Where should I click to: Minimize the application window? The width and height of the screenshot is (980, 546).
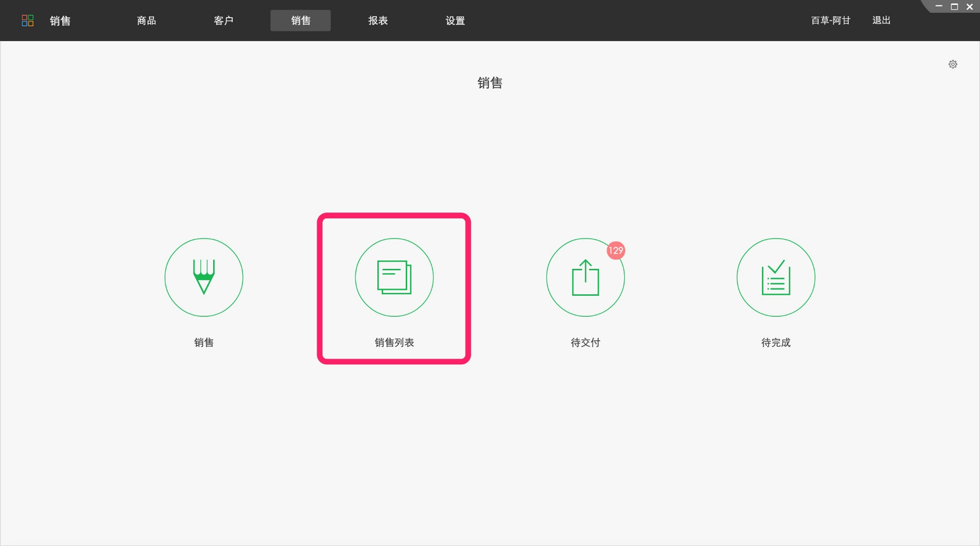(939, 6)
